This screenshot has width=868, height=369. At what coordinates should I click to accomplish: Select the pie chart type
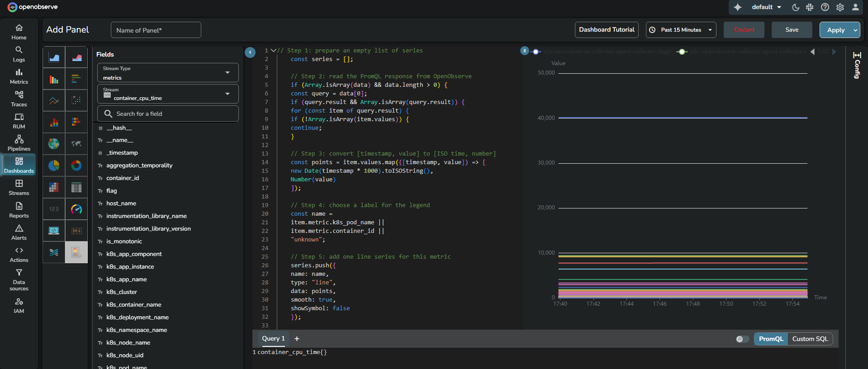click(54, 166)
